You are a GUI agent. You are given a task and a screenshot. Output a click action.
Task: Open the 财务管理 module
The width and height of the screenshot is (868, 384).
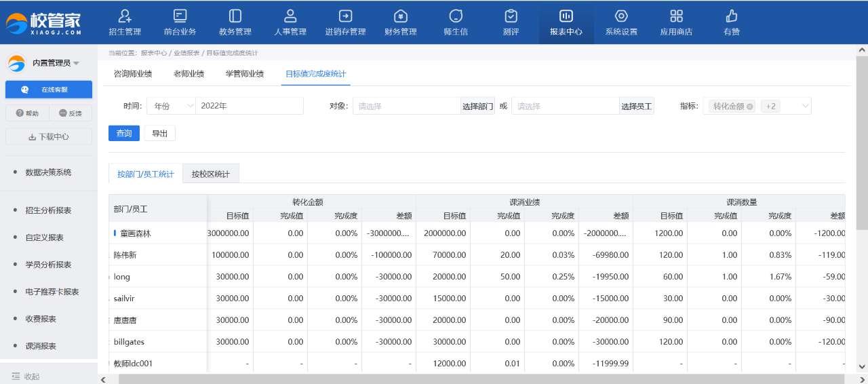[400, 22]
